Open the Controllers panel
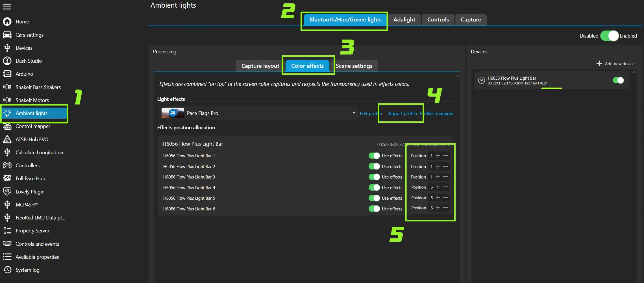Viewport: 644px width, 283px height. point(27,165)
